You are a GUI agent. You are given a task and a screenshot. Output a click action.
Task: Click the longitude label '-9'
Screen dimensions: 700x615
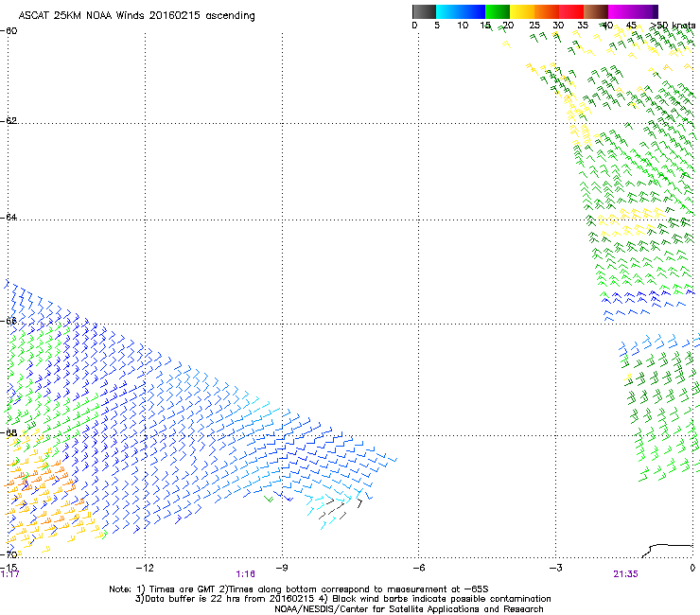[x=281, y=568]
